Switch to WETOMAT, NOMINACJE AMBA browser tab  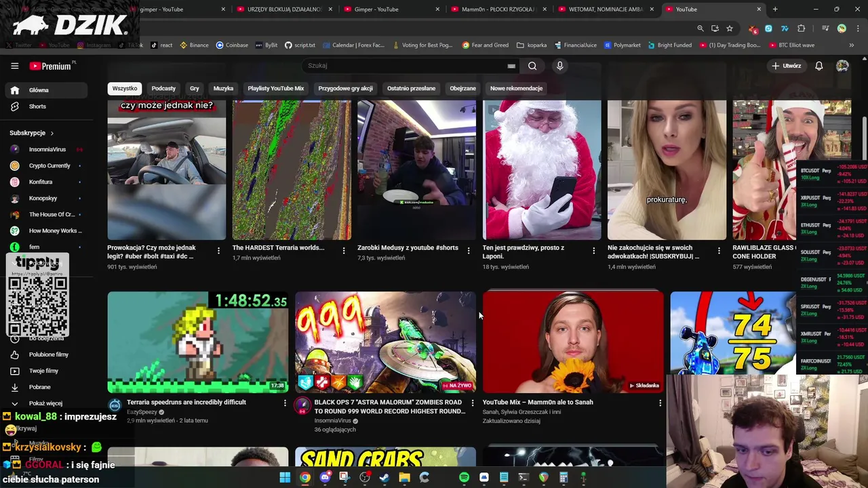coord(606,9)
